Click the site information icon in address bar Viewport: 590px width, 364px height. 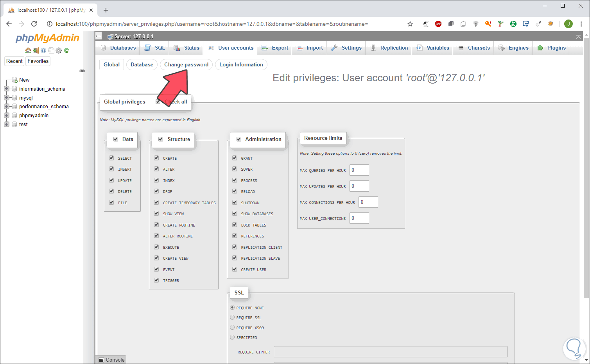point(50,24)
